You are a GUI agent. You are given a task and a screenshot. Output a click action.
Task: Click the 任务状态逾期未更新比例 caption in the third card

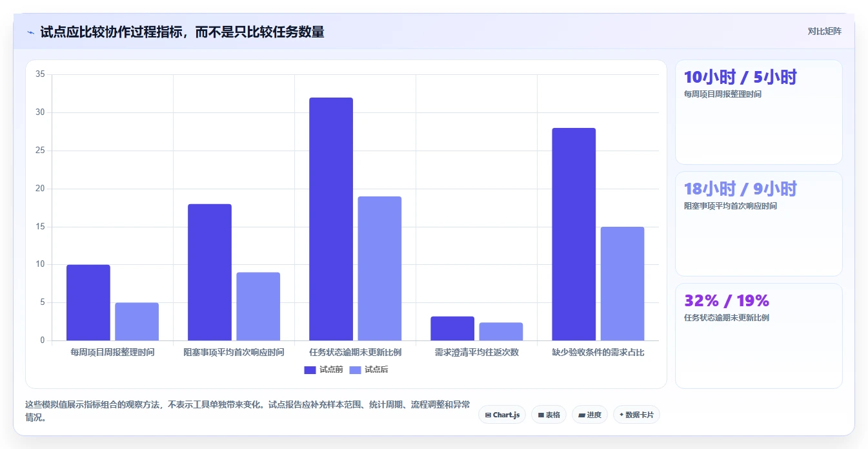[727, 318]
